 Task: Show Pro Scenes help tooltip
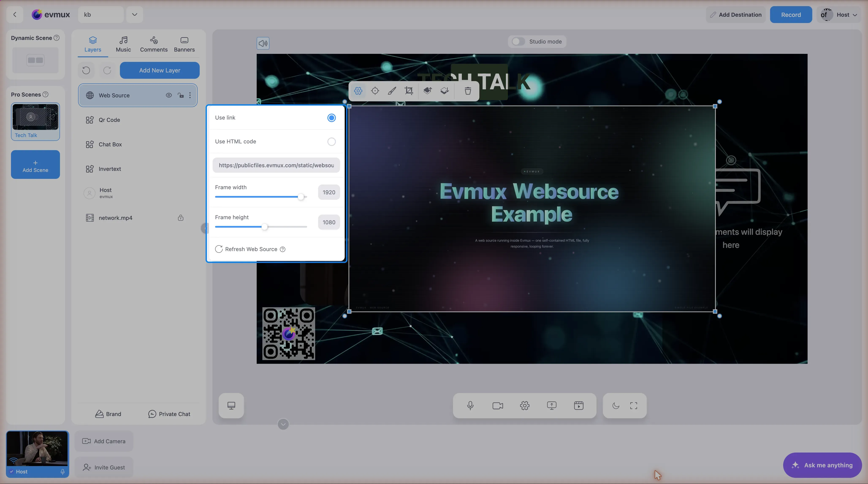coord(45,94)
